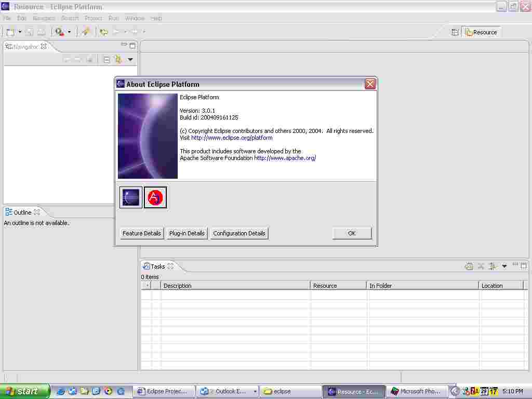The height and width of the screenshot is (399, 532).
Task: Toggle Link with Editor in Navigator
Action: point(118,60)
